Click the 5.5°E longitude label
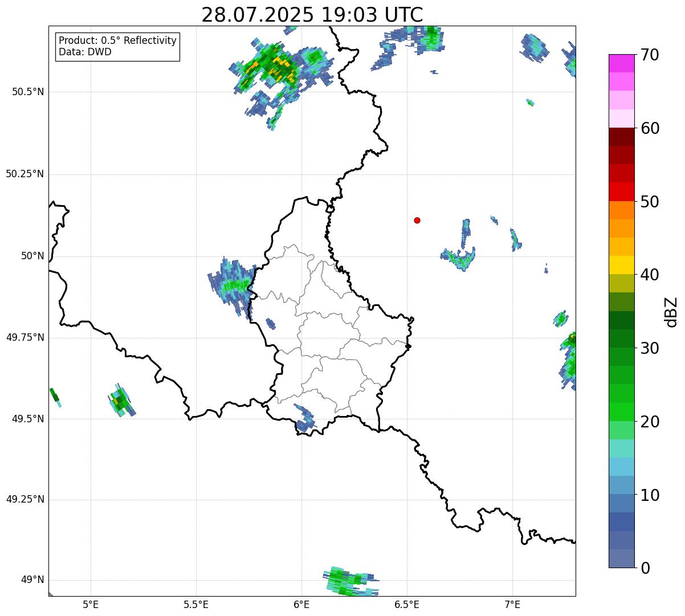This screenshot has width=685, height=616. pyautogui.click(x=196, y=604)
